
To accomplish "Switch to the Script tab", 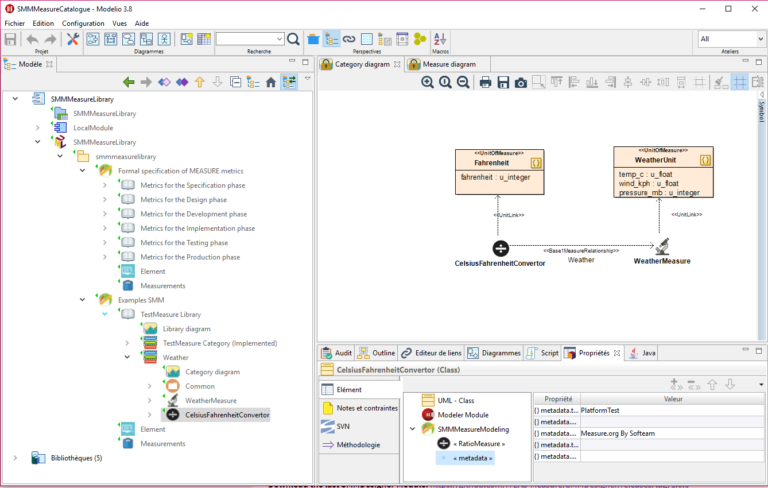I will coord(543,353).
